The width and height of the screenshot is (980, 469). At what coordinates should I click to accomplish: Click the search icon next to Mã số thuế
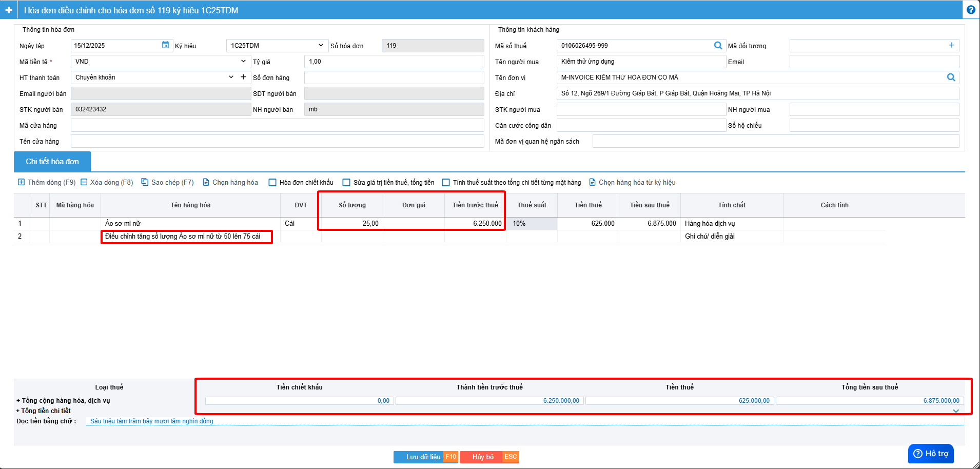[718, 46]
